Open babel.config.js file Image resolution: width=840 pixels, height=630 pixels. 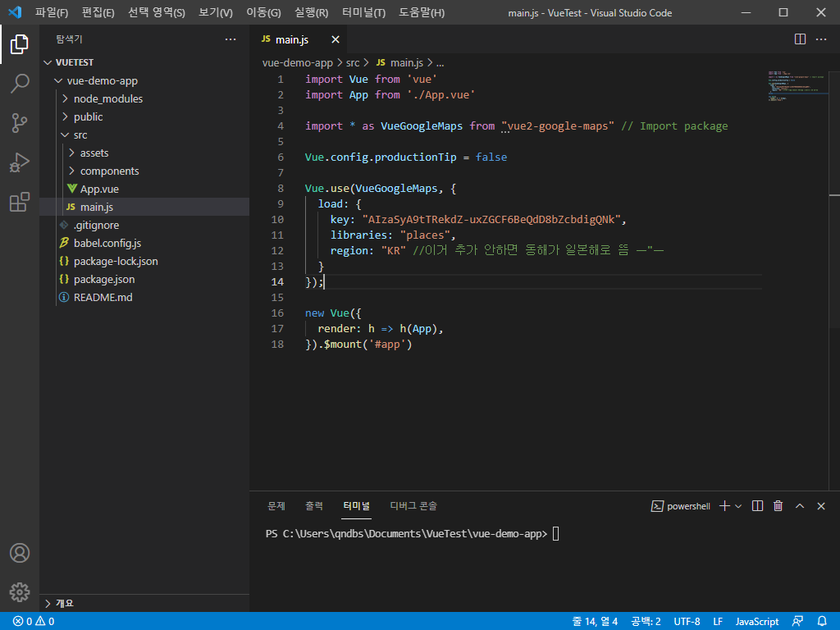144,243
